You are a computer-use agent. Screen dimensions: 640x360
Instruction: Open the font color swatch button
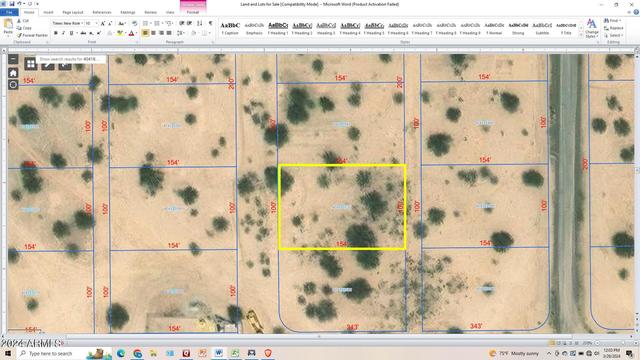pos(131,33)
